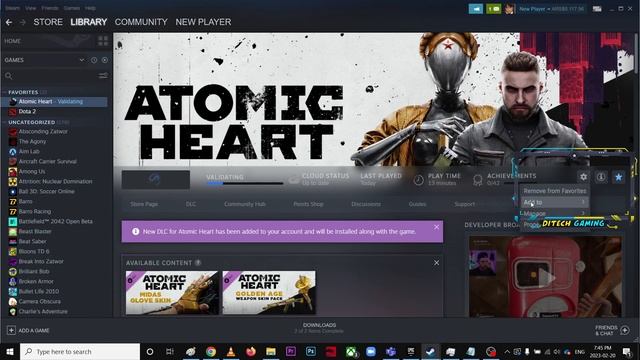Open the New Player profile tab
The image size is (640, 360).
203,22
